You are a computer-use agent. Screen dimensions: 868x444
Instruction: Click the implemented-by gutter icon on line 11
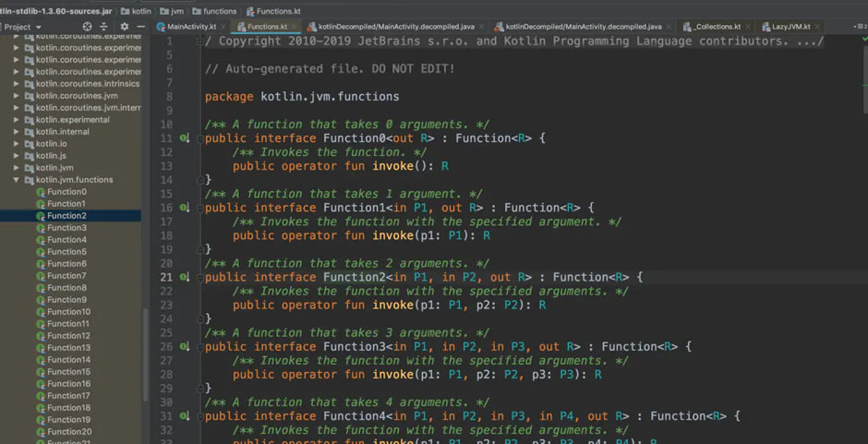click(x=184, y=138)
